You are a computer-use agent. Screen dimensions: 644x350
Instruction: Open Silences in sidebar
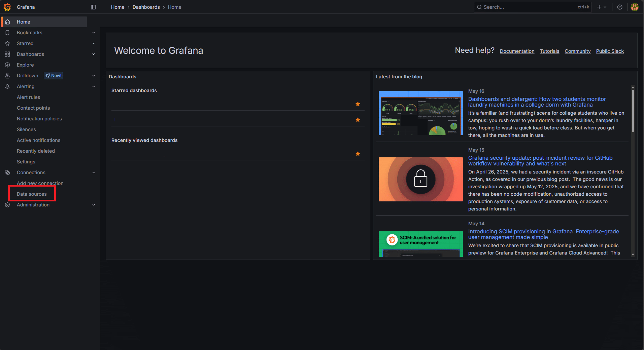26,129
